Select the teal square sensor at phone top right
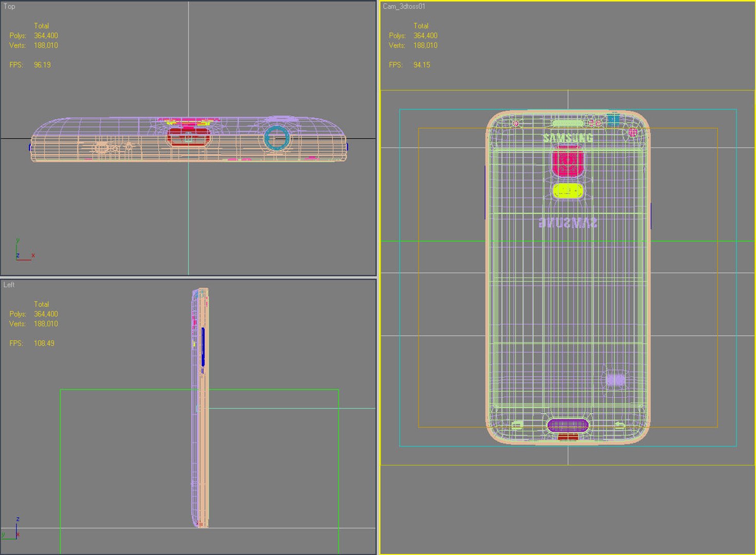Screen dimensions: 756x555 (x=613, y=120)
